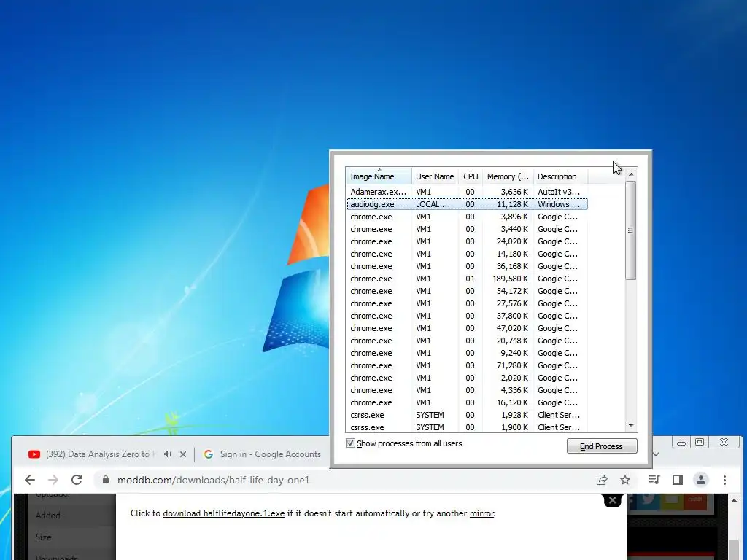Reload the moddb page in Chrome
This screenshot has width=747, height=560.
[77, 480]
